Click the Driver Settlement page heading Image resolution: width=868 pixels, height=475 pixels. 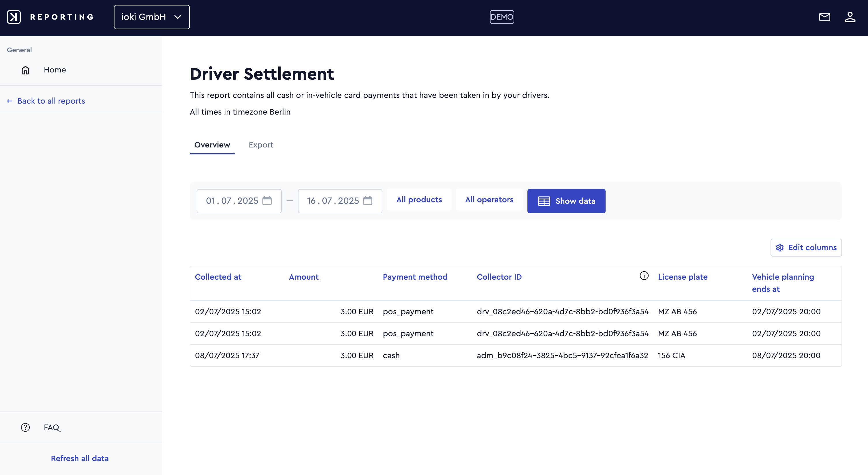[x=262, y=74]
